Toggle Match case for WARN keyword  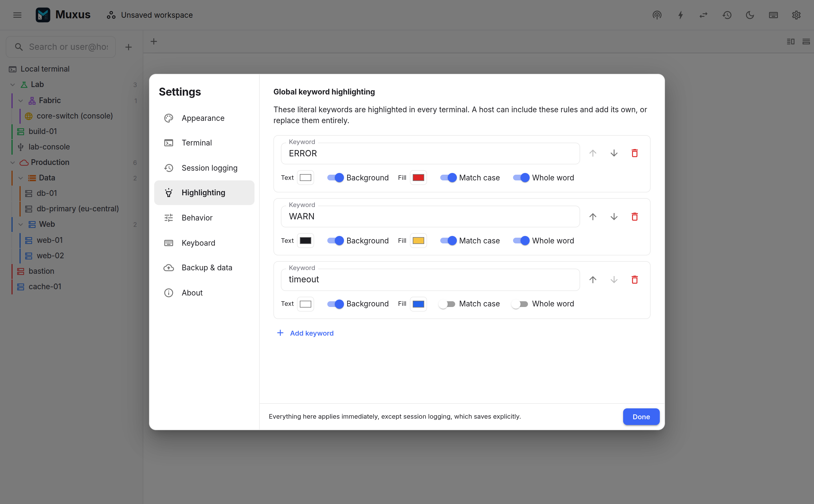pyautogui.click(x=448, y=240)
